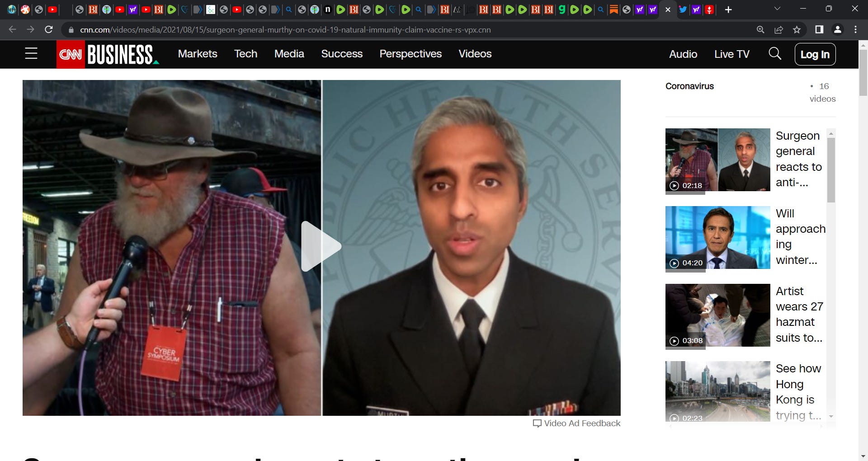The image size is (868, 461).
Task: Open Chrome's three-dot menu
Action: coord(855,29)
